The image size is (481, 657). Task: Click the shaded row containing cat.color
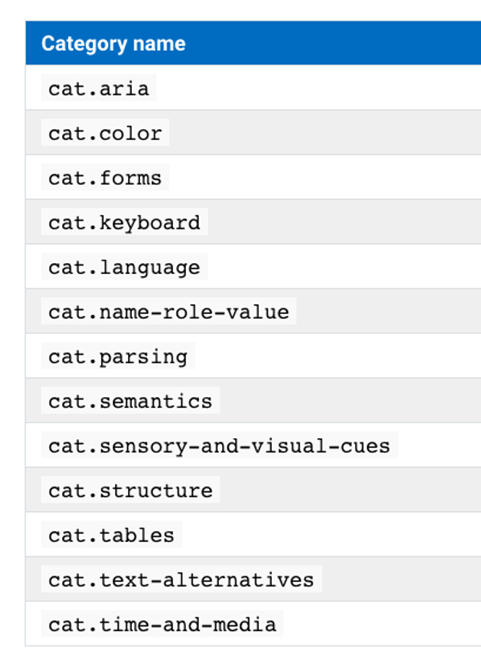(x=253, y=132)
